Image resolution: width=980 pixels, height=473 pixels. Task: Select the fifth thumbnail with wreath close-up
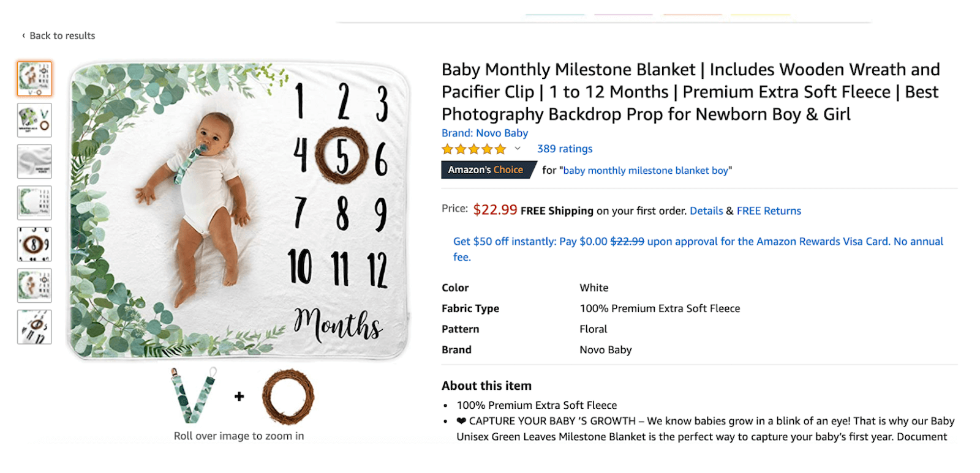(34, 244)
